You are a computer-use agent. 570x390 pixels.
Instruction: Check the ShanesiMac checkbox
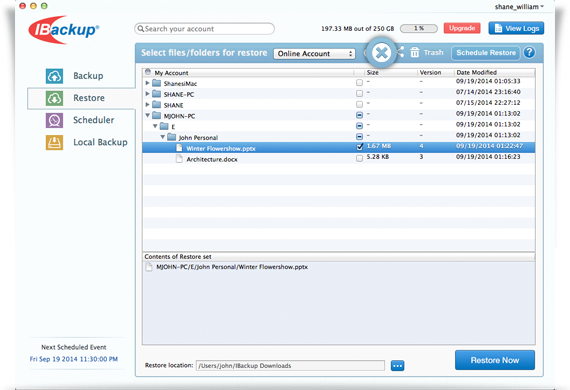click(360, 83)
